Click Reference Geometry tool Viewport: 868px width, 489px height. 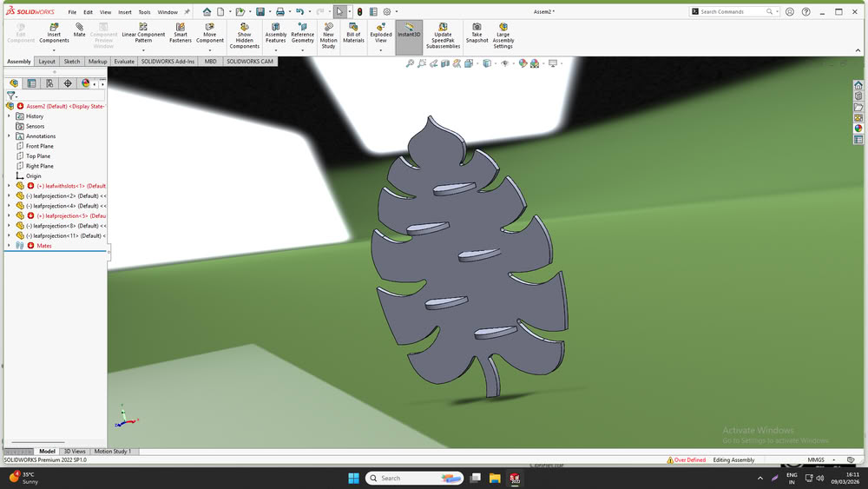(x=302, y=33)
